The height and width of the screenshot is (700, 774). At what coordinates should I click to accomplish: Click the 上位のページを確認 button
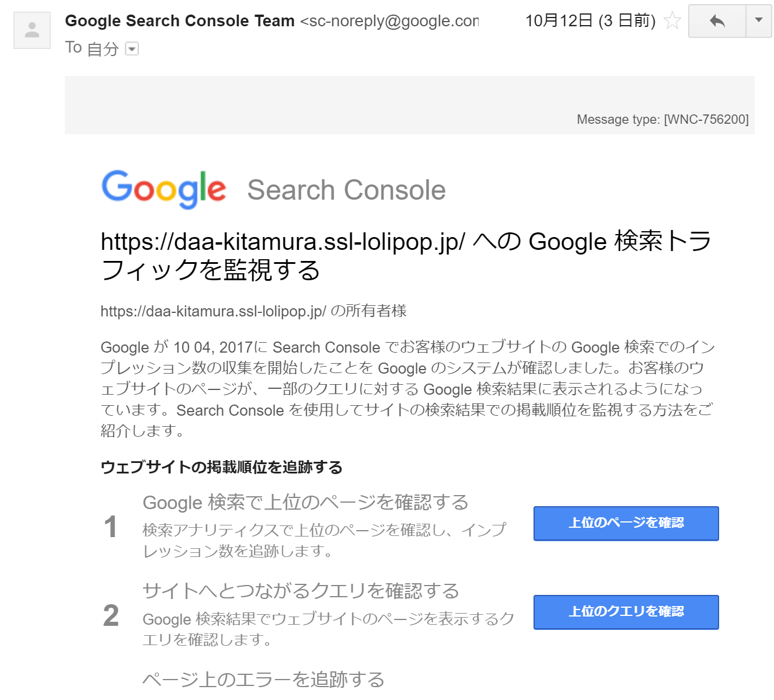pos(626,523)
